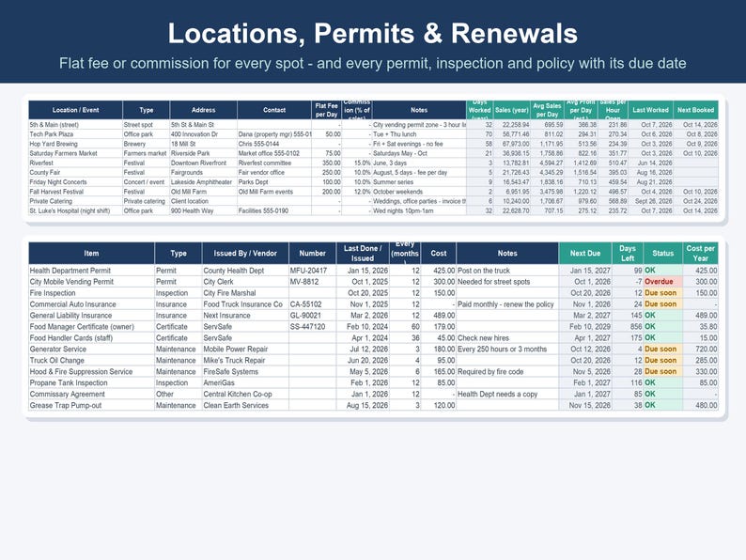Image resolution: width=746 pixels, height=560 pixels.
Task: Select 'Grease Trap Pump-out' item cell
Action: pyautogui.click(x=91, y=405)
